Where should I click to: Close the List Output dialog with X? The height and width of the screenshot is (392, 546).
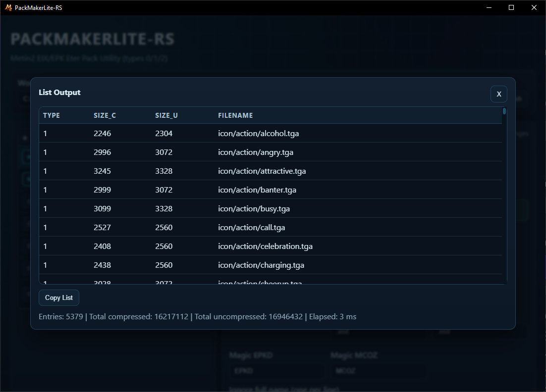(498, 94)
